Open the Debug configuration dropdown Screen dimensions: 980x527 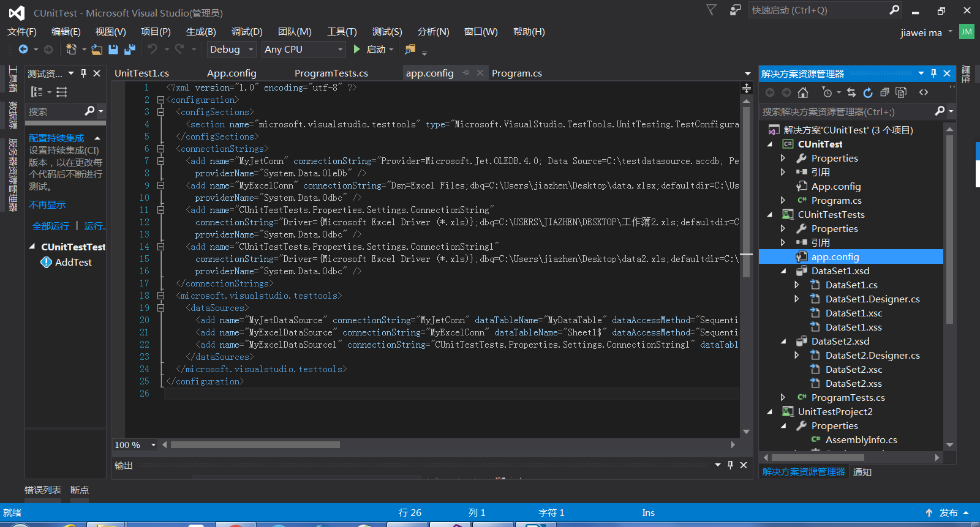pyautogui.click(x=231, y=49)
